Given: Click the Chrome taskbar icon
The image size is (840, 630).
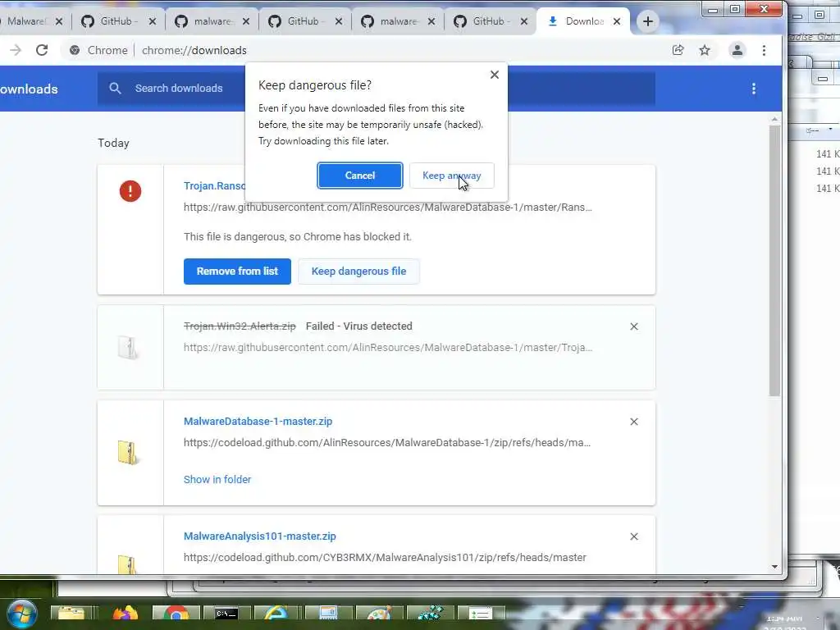Looking at the screenshot, I should tap(176, 614).
